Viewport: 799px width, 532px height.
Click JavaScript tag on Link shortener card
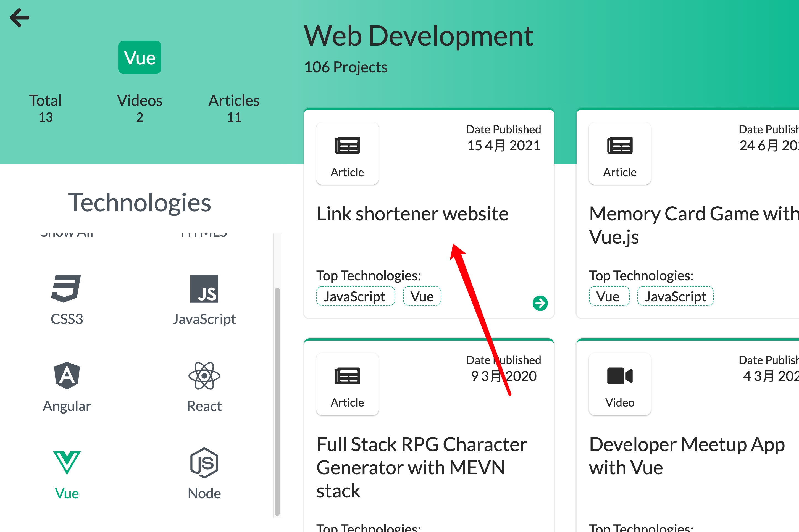point(355,296)
